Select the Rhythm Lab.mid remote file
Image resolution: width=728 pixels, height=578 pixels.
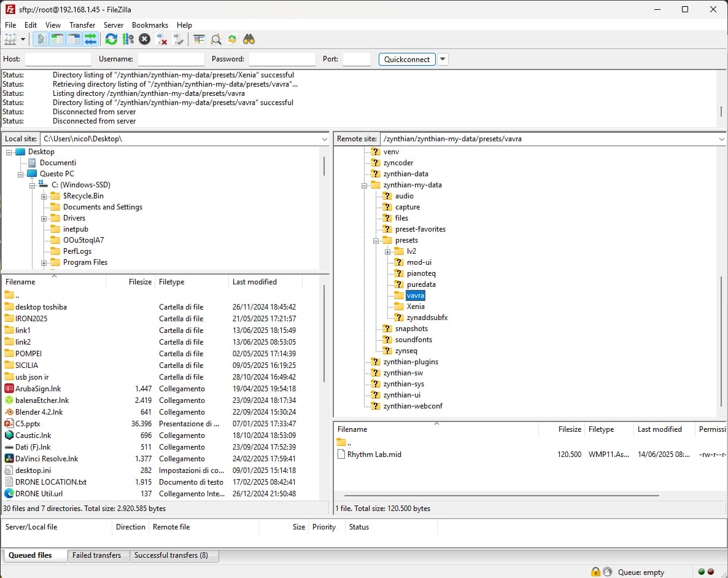point(374,455)
